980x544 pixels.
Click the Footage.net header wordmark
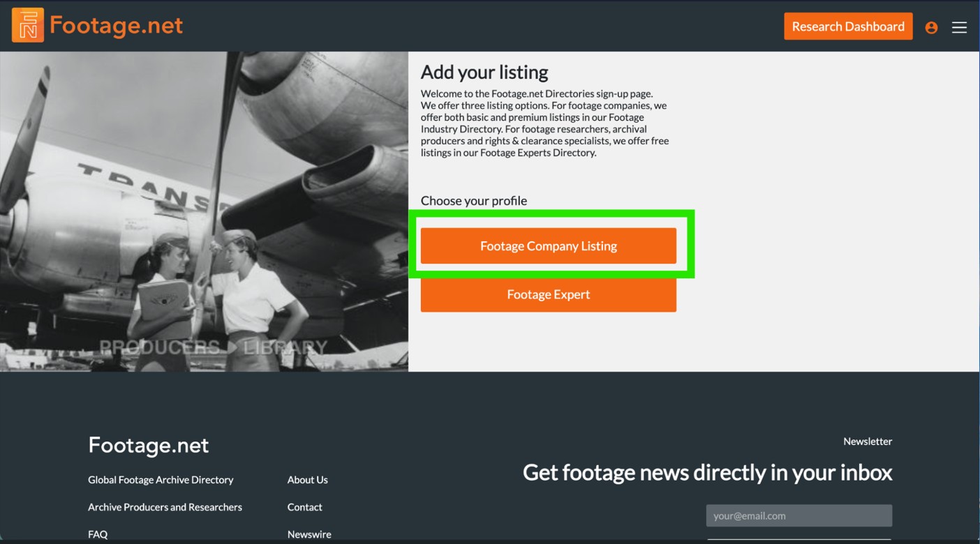coord(116,26)
